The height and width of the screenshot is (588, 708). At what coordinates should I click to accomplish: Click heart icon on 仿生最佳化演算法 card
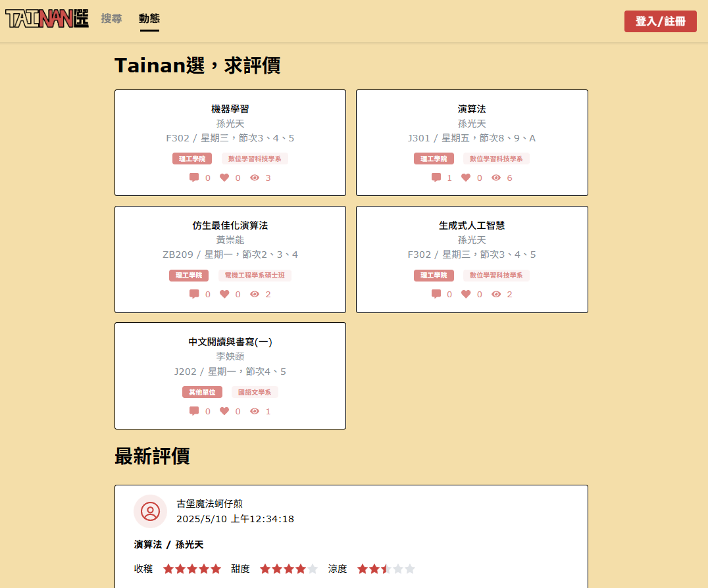tap(224, 294)
